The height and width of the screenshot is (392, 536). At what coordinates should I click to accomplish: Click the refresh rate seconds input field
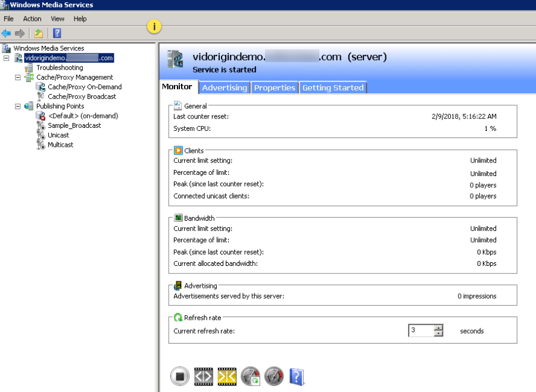point(421,331)
